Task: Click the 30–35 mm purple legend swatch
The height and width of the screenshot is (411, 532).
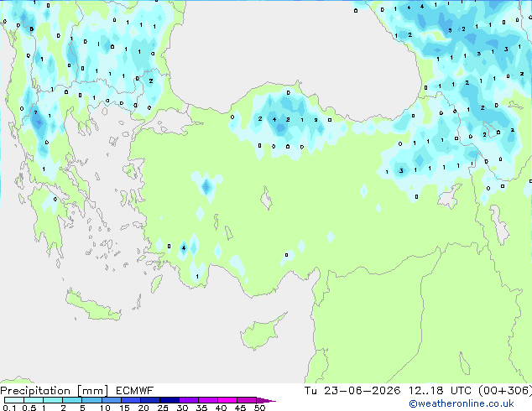Action: point(189,400)
